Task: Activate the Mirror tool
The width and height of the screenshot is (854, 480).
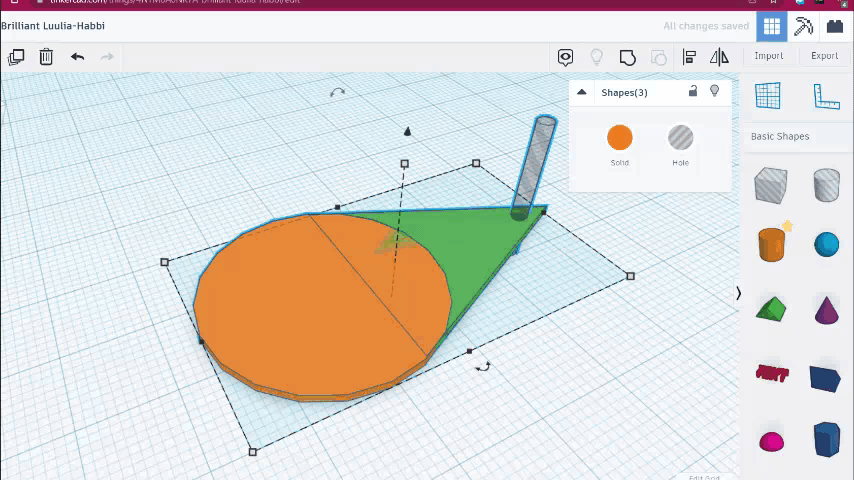Action: 716,57
